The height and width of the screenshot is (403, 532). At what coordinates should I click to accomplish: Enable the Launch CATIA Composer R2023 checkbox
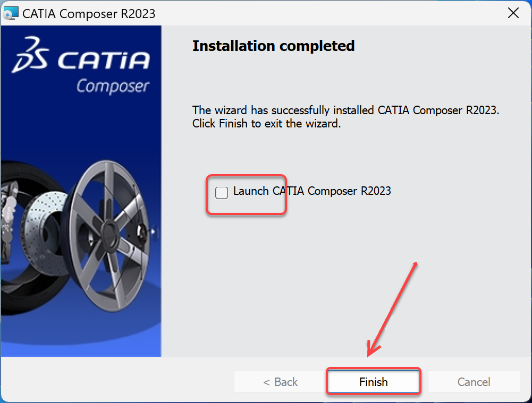pos(221,193)
